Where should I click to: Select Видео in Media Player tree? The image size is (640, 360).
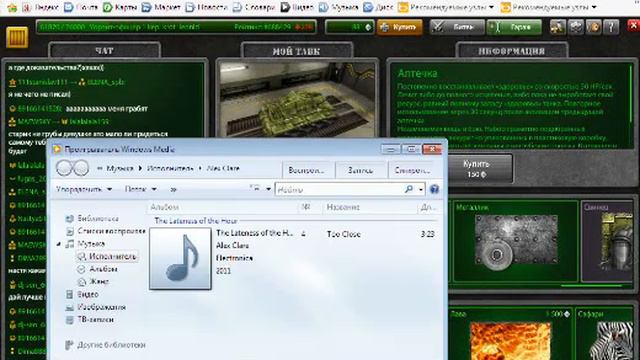82,294
